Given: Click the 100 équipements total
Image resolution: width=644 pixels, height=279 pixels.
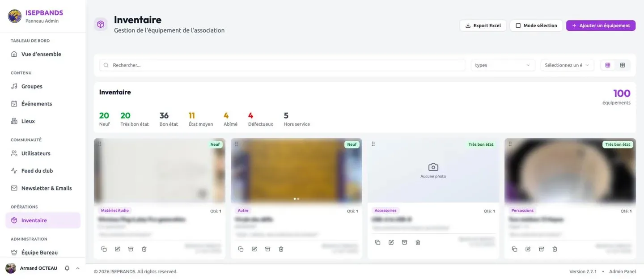Looking at the screenshot, I should point(616,97).
